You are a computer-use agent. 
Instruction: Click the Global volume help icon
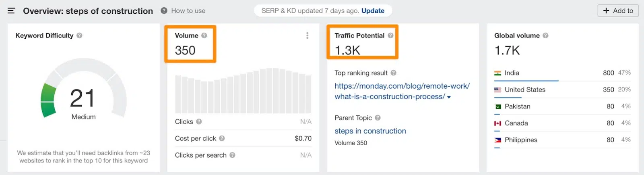coord(545,35)
